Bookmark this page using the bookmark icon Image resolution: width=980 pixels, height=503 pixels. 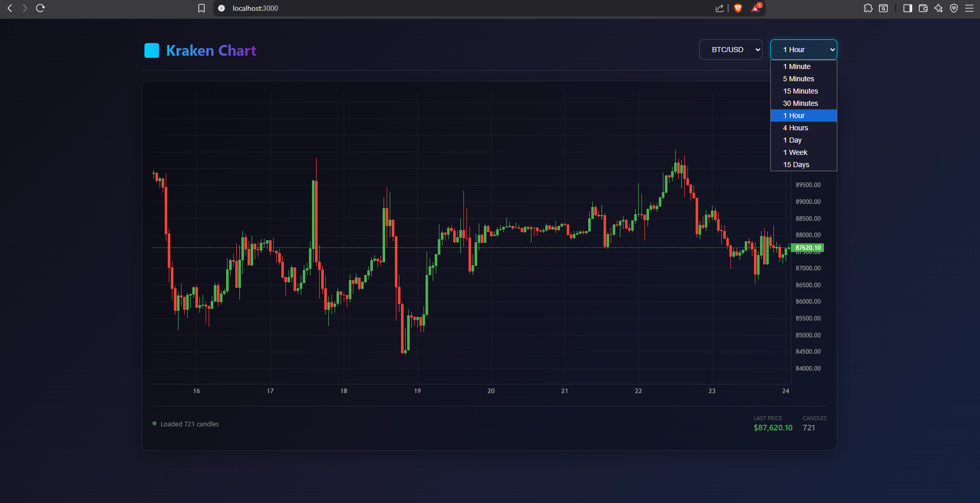tap(202, 8)
